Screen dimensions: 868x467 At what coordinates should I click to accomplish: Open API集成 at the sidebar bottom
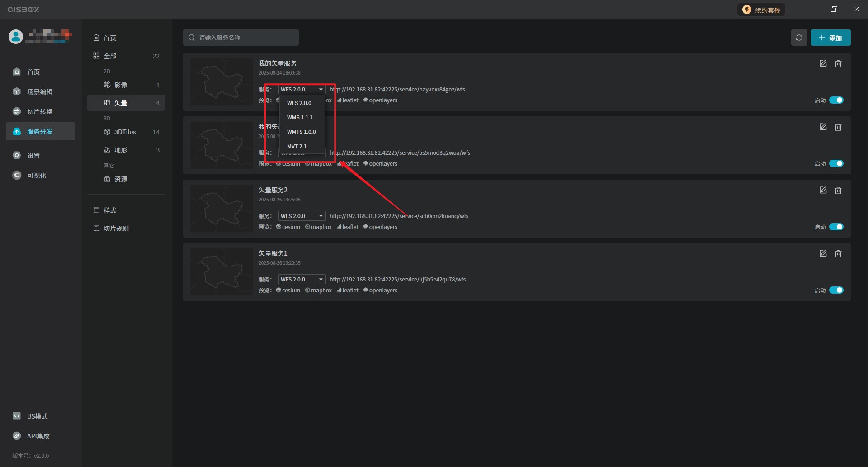(38, 436)
